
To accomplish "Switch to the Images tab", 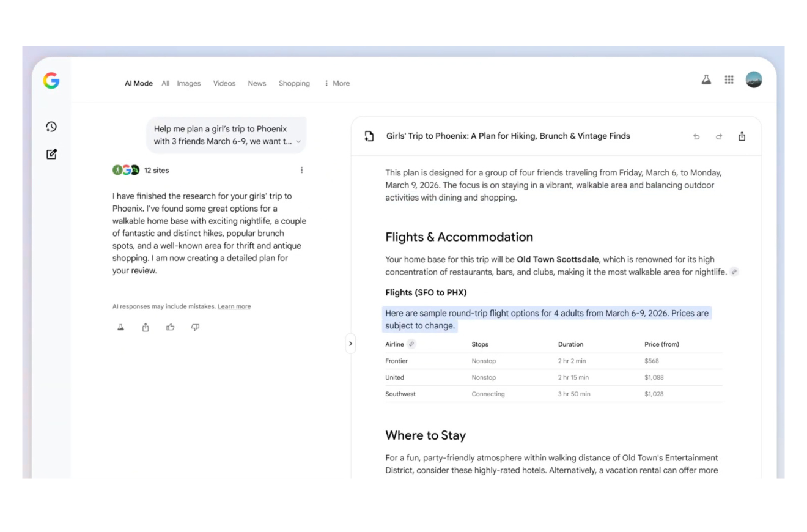I will (189, 83).
